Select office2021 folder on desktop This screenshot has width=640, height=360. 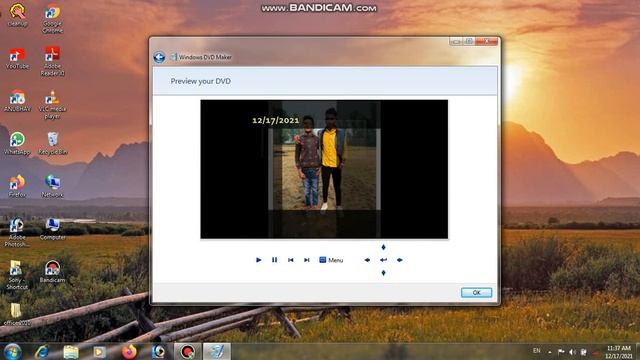click(17, 314)
